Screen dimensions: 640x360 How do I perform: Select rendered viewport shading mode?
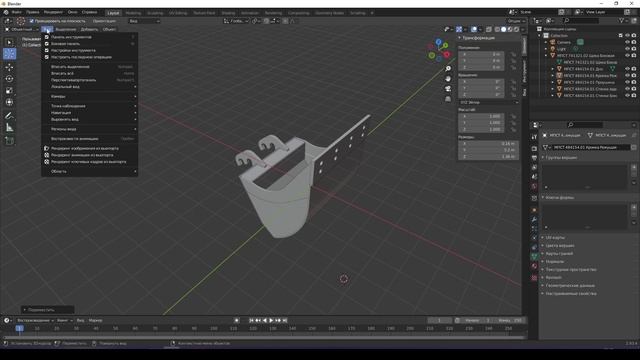coord(516,29)
